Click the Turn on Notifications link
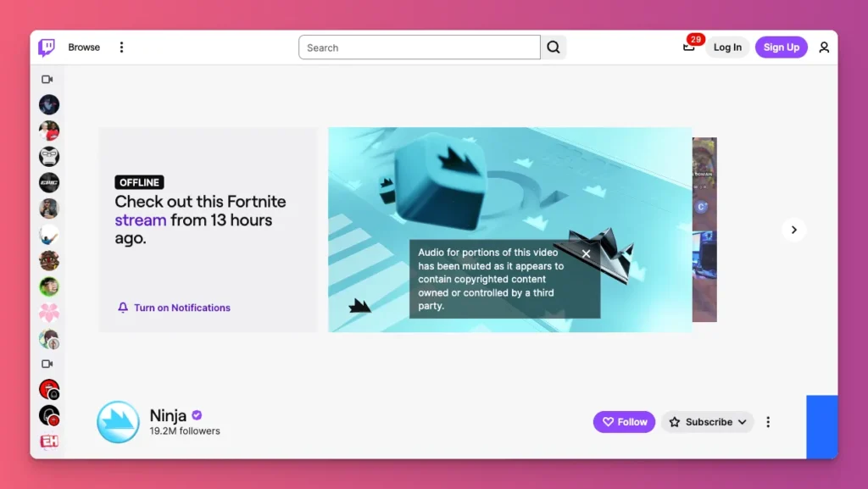The image size is (868, 489). click(174, 308)
